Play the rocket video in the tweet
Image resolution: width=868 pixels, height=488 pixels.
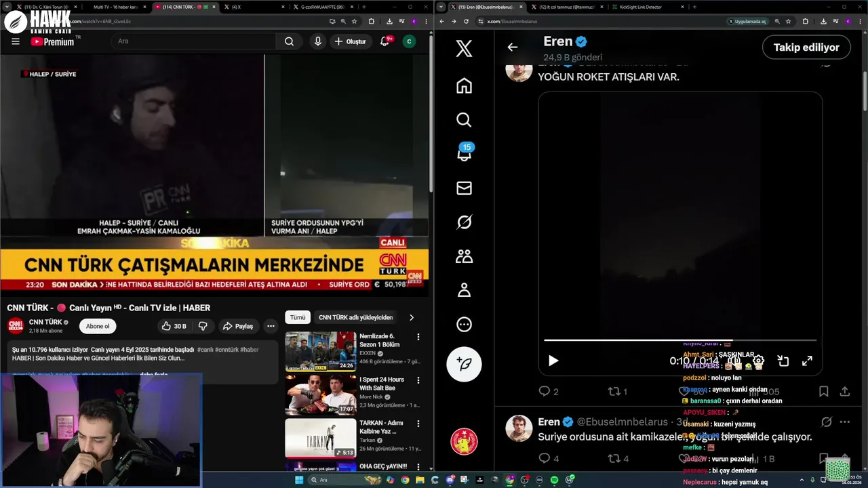[x=553, y=361]
